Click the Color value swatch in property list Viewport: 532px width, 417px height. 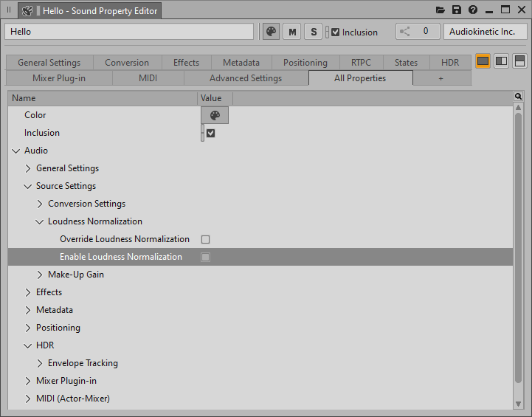(215, 115)
